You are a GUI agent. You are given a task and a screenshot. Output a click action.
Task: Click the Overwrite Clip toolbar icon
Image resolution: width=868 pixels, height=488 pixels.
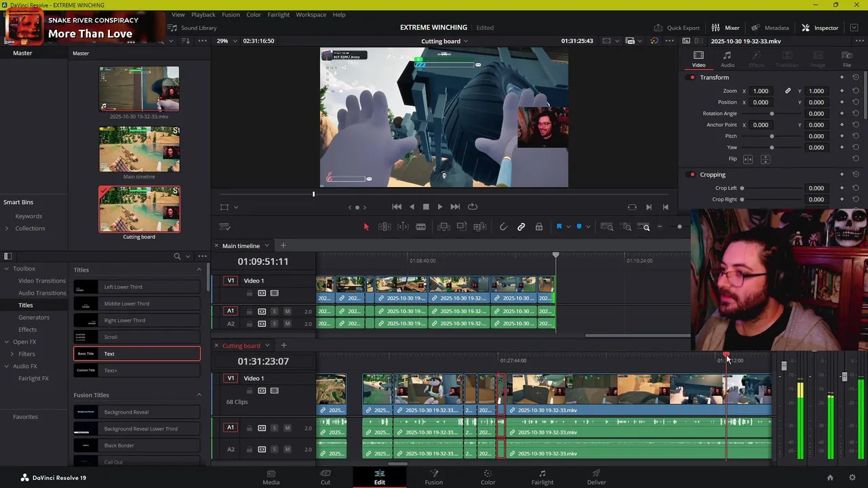pyautogui.click(x=461, y=227)
